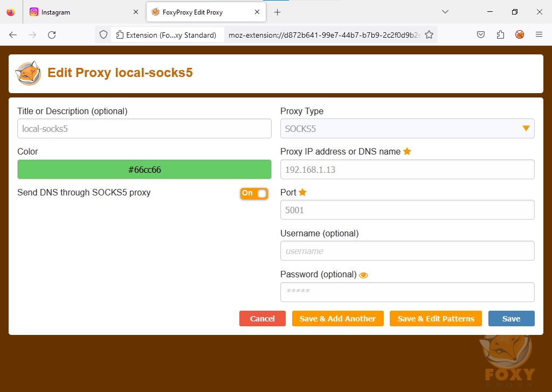The width and height of the screenshot is (552, 392).
Task: Click the Username (optional) label
Action: [319, 234]
